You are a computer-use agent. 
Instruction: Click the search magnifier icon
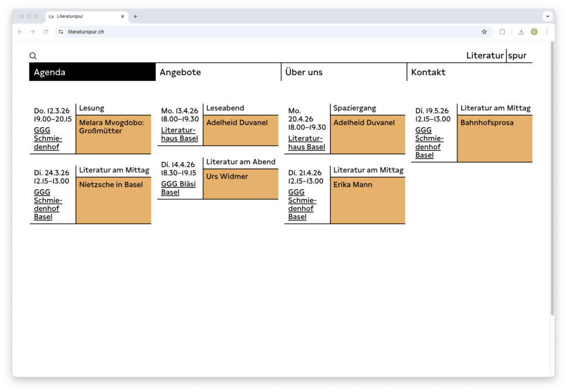pos(33,56)
